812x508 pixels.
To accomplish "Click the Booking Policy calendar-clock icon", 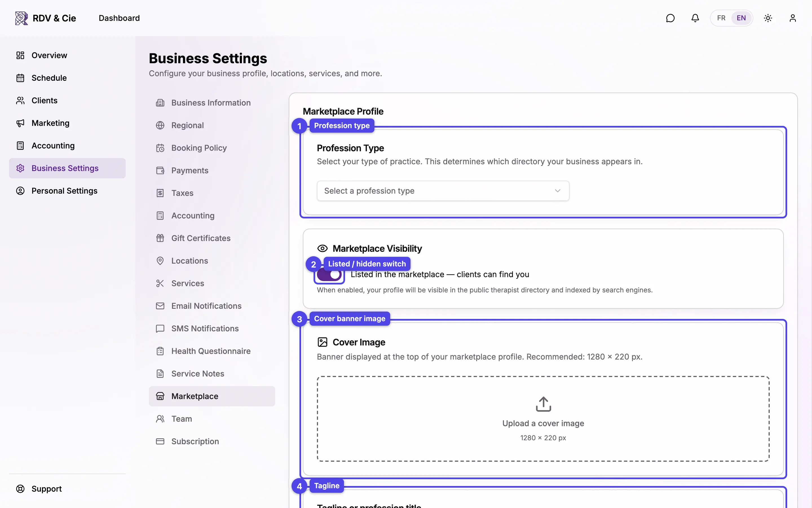I will pos(160,148).
